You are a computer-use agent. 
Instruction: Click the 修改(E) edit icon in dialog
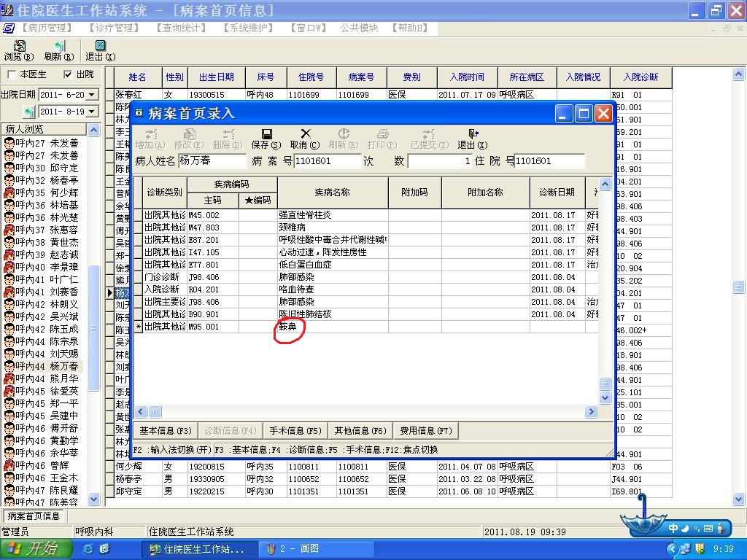click(x=189, y=134)
